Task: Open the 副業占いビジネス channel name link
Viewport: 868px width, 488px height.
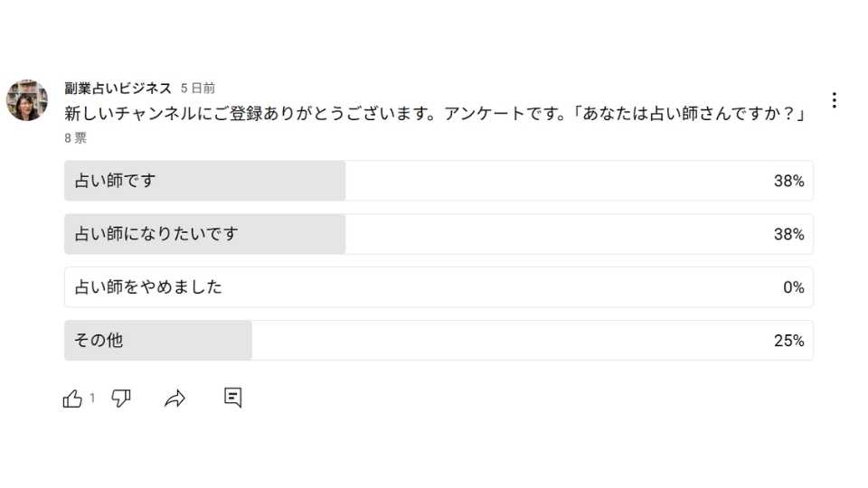Action: pos(118,88)
